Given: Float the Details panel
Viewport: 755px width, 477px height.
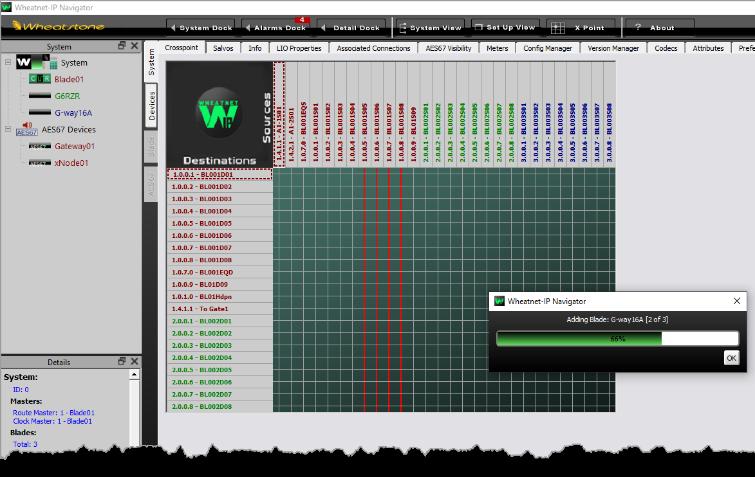Looking at the screenshot, I should click(122, 361).
